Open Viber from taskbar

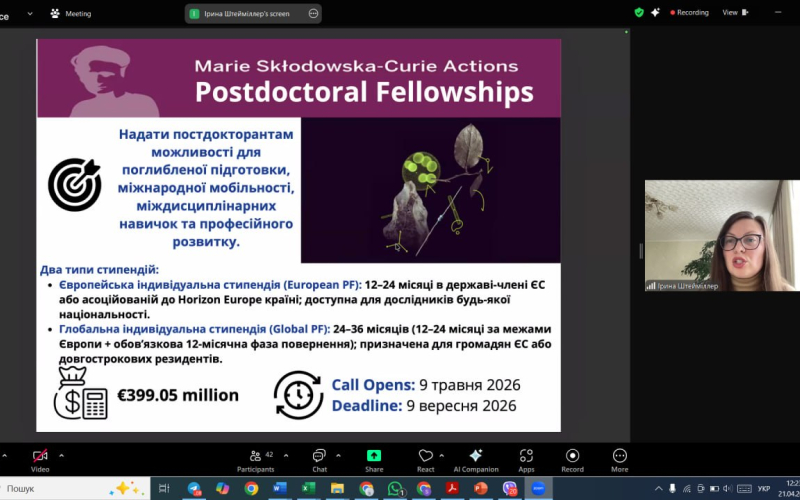[510, 489]
